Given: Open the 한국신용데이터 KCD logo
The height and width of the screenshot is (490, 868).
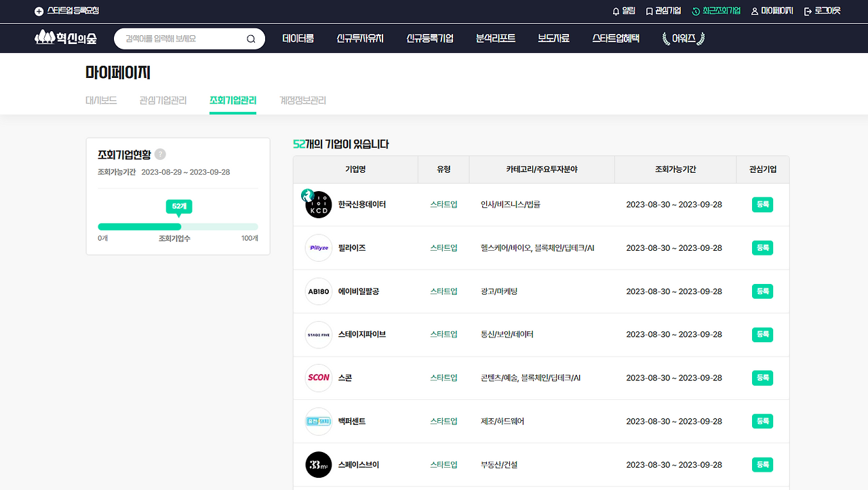Looking at the screenshot, I should [x=318, y=205].
